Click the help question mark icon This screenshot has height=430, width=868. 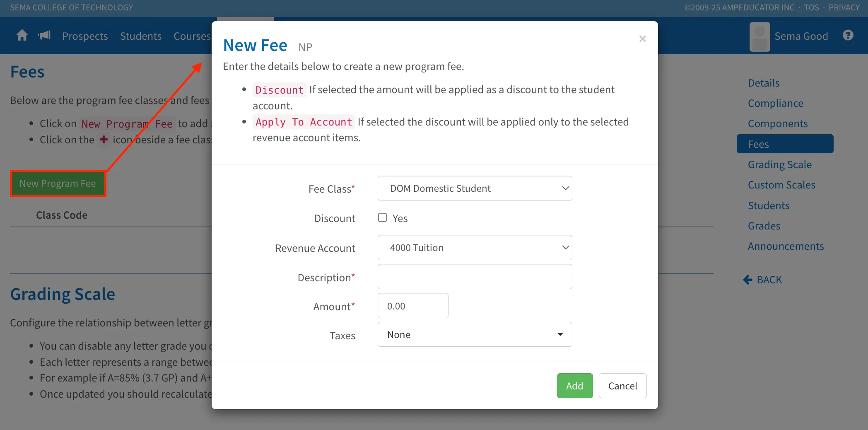(x=848, y=36)
